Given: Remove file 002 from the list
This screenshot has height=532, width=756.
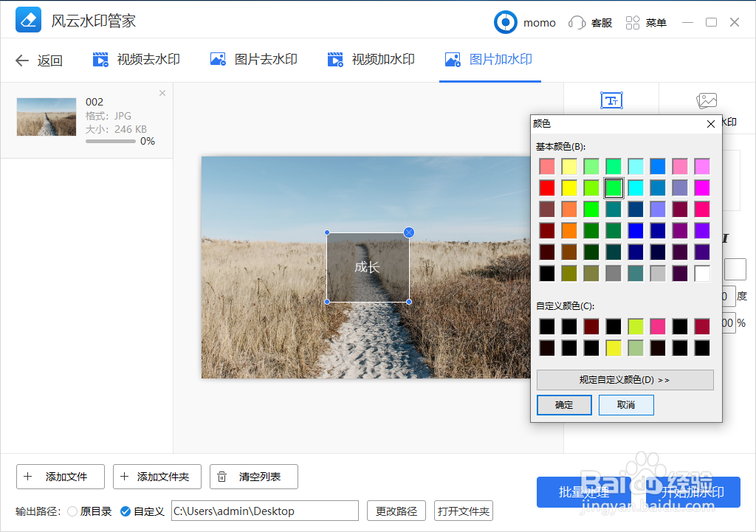Looking at the screenshot, I should [162, 93].
